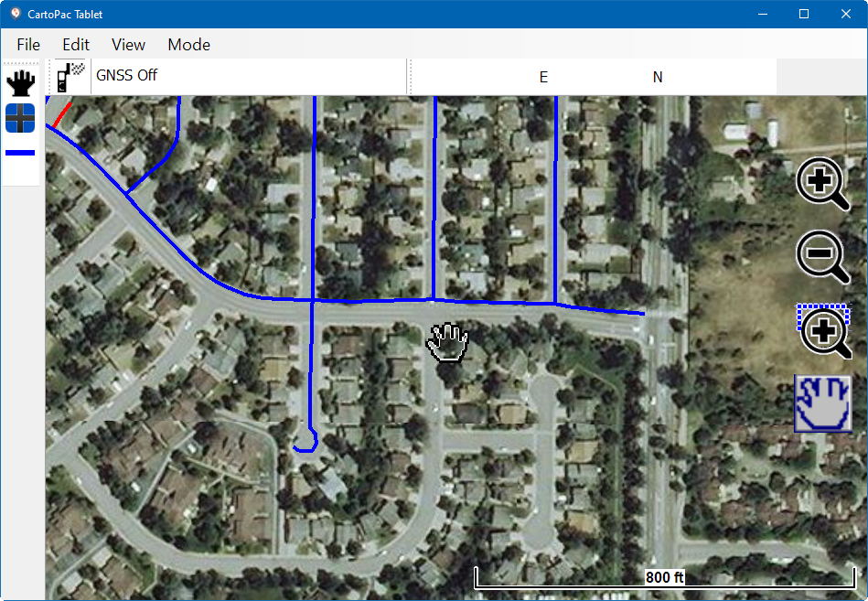Click the blue crossroads icon in left toolbar
868x601 pixels.
[20, 118]
